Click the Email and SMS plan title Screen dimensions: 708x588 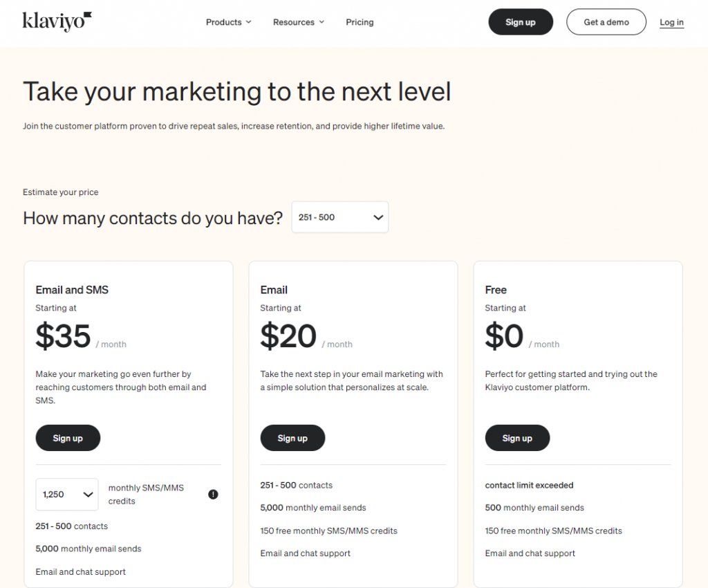pos(72,290)
